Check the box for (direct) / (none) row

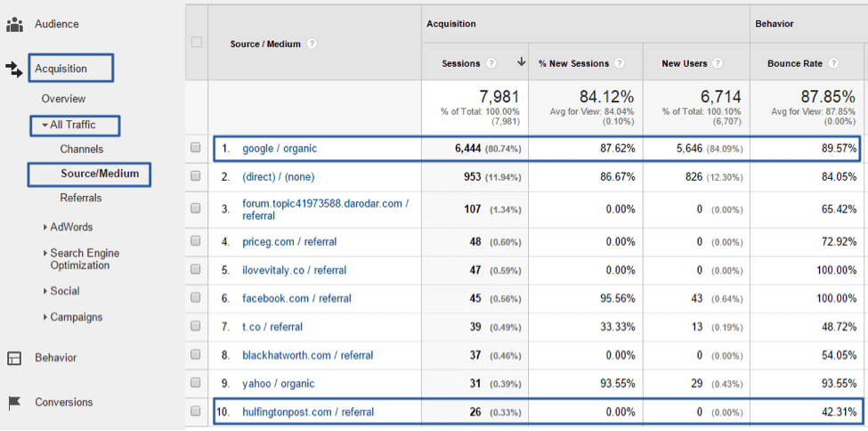(195, 176)
